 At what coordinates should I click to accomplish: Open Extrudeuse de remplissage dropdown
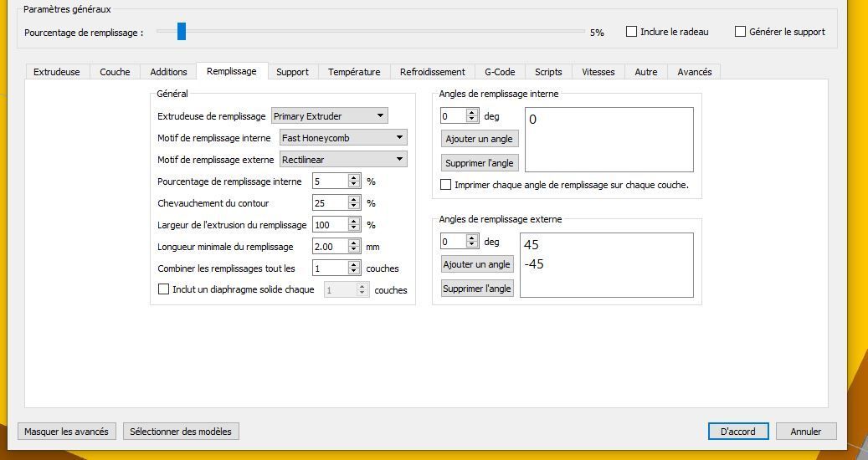click(330, 116)
